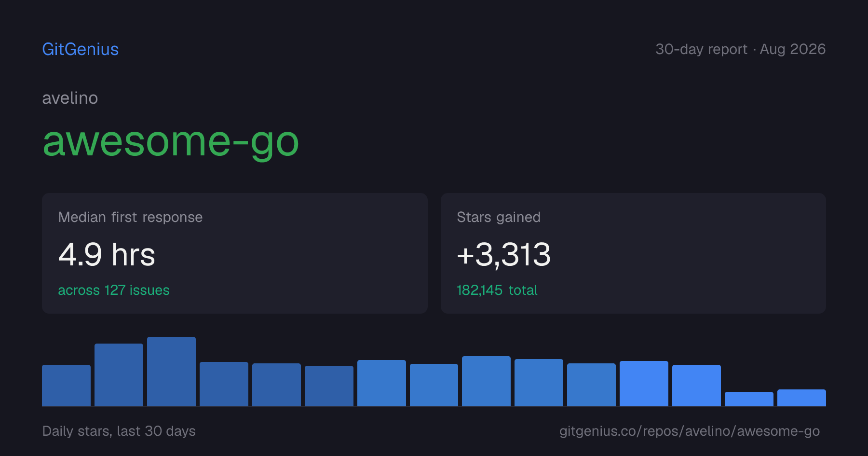The width and height of the screenshot is (868, 456).
Task: Click the second tall bar in the chart
Action: point(119,375)
